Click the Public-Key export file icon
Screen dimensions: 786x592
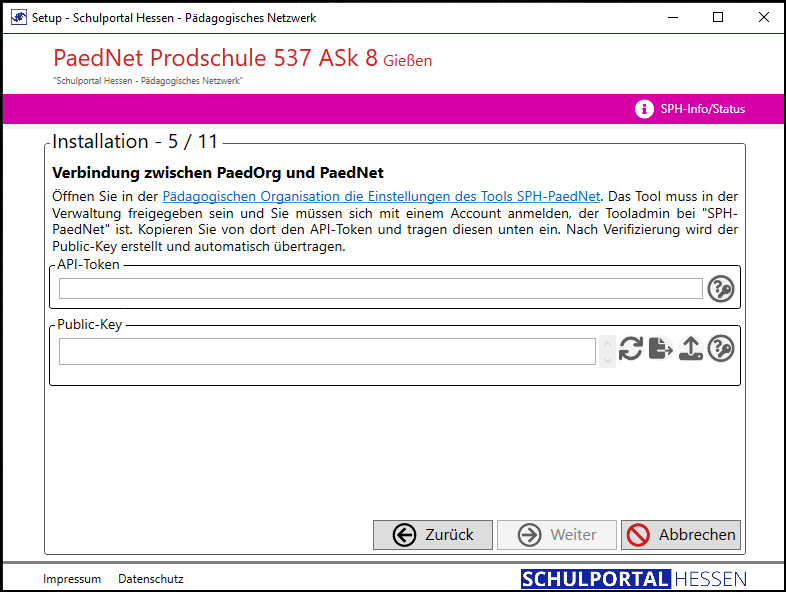[x=661, y=348]
